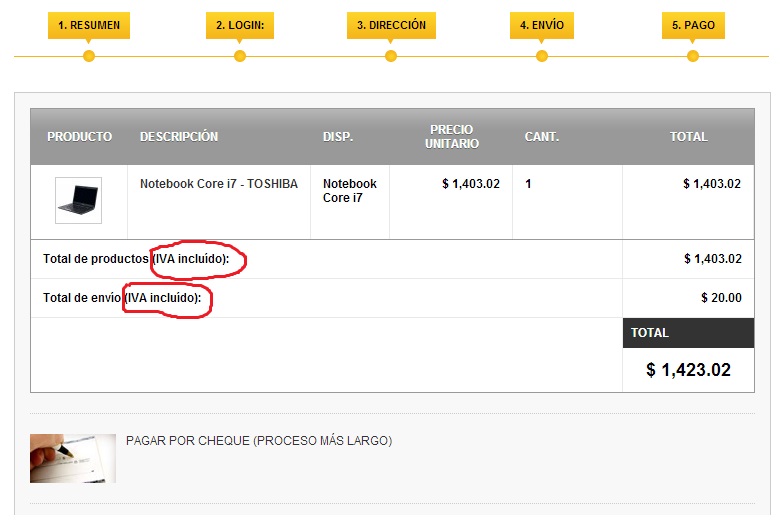781x520 pixels.
Task: Select the 3. Dirección step
Action: coord(391,25)
